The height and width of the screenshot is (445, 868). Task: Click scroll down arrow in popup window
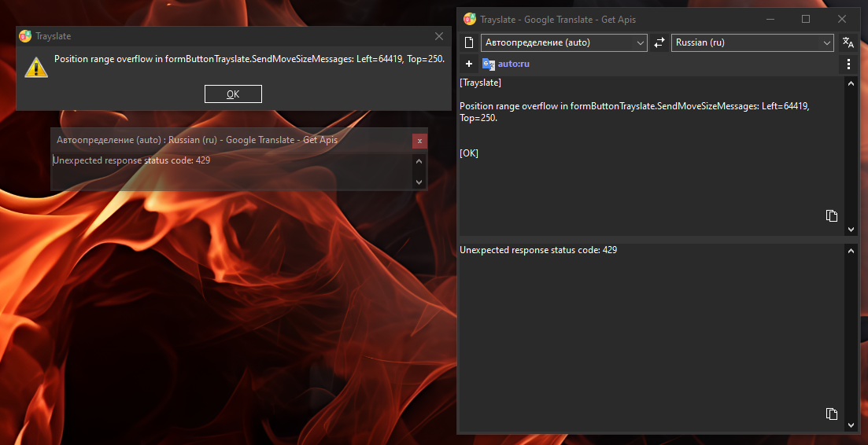pos(419,182)
